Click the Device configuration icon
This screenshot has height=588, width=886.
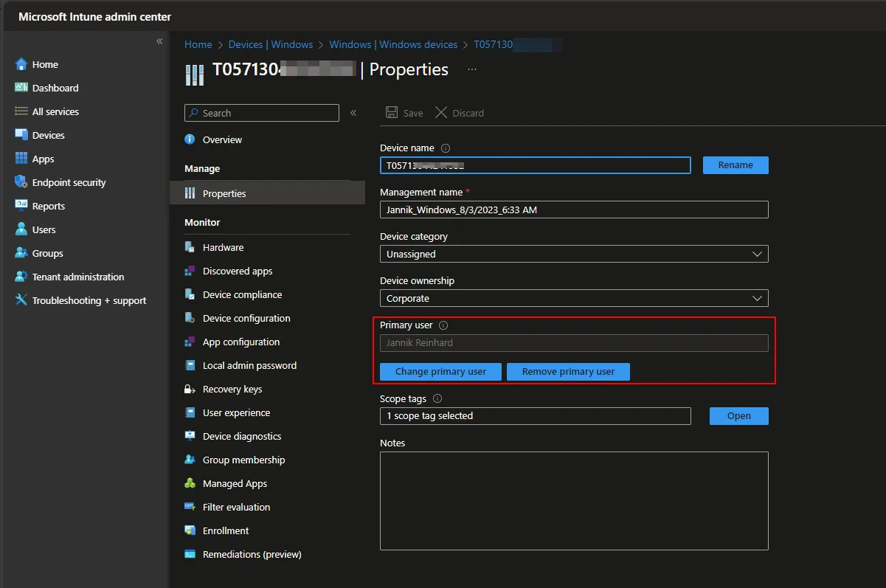(x=190, y=318)
